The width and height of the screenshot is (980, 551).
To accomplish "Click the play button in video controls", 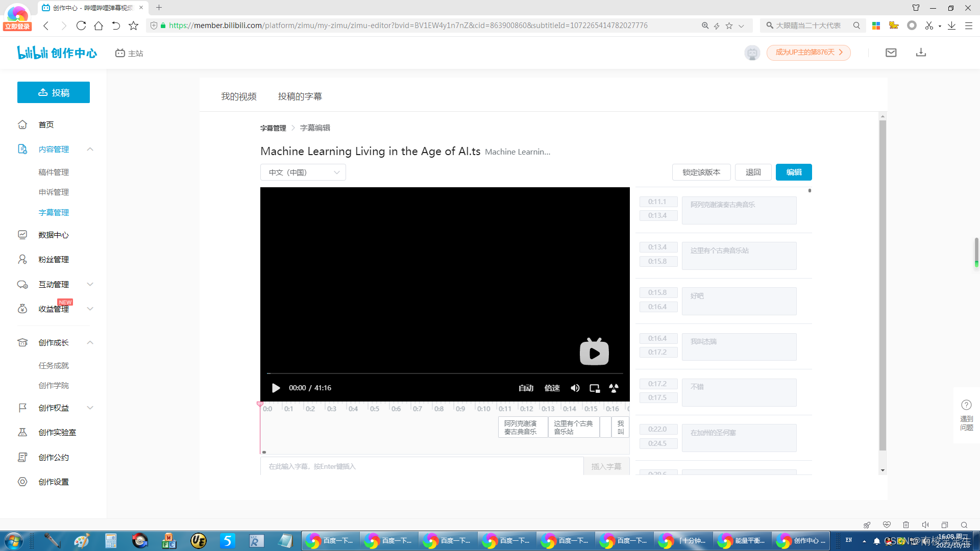I will tap(276, 388).
